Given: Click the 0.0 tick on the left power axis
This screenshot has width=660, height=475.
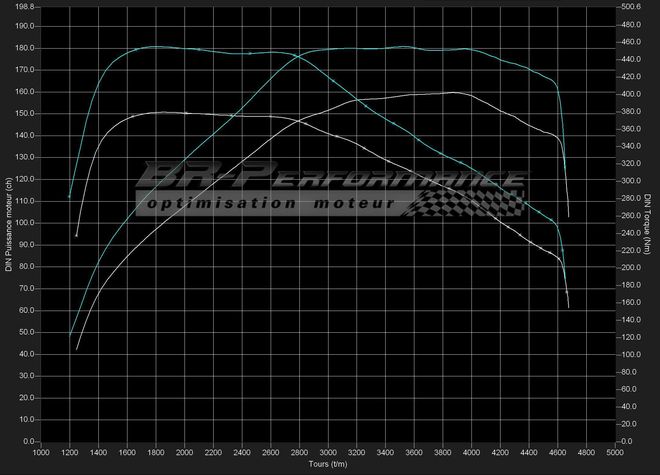Looking at the screenshot, I should [x=30, y=441].
